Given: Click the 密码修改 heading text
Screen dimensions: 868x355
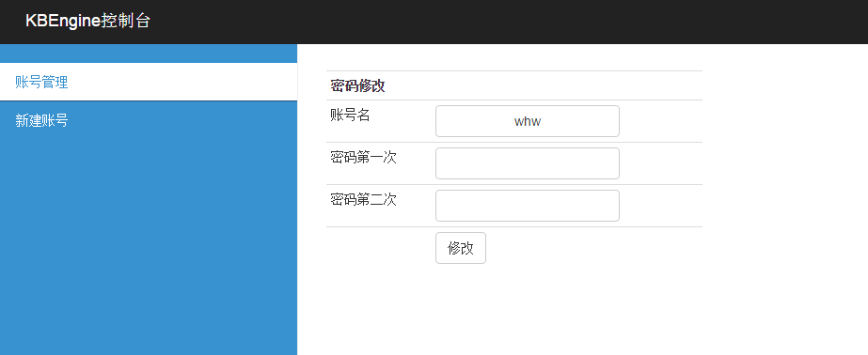Looking at the screenshot, I should tap(357, 85).
